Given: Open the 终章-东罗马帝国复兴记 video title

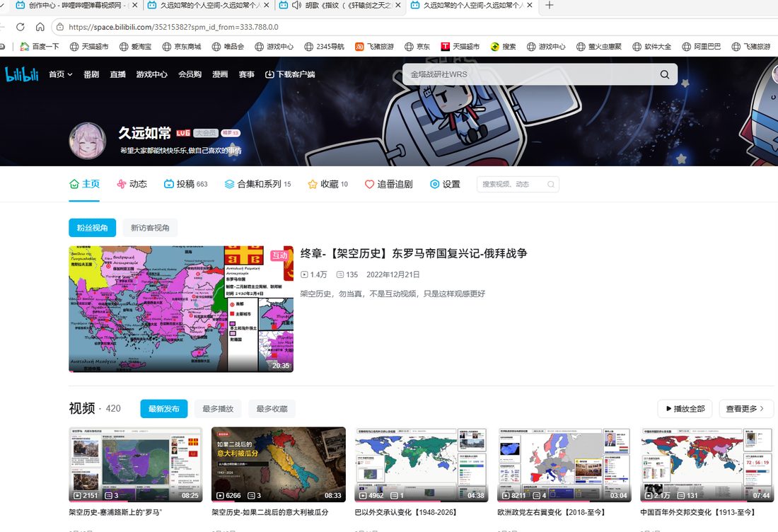Looking at the screenshot, I should 414,253.
